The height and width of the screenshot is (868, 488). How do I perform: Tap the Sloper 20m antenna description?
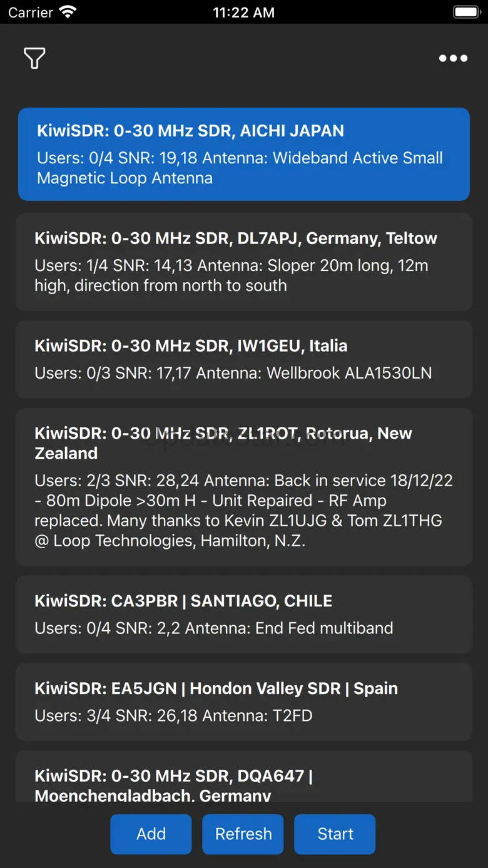[x=231, y=275]
